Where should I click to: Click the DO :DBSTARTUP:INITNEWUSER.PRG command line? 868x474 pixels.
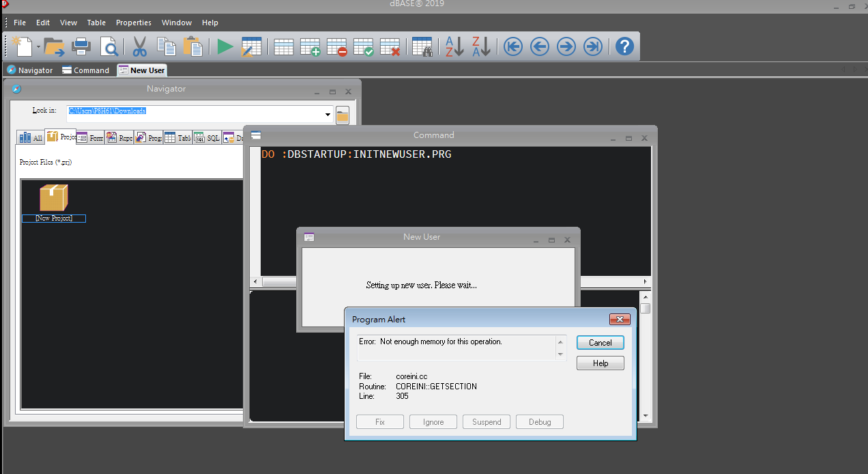(356, 154)
